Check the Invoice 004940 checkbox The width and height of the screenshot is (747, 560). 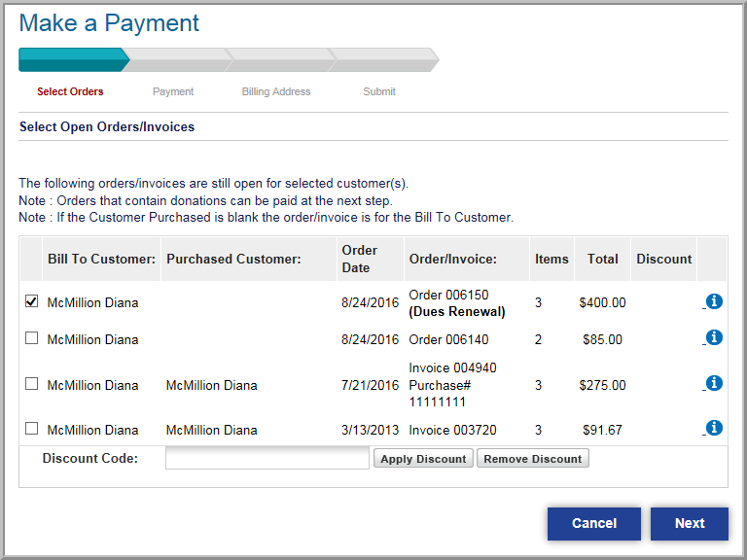click(x=31, y=383)
